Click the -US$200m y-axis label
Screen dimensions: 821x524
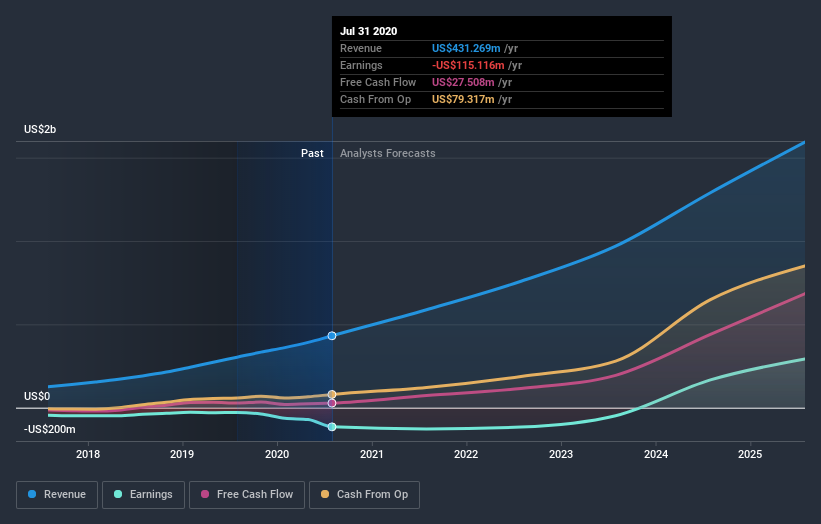tap(50, 429)
